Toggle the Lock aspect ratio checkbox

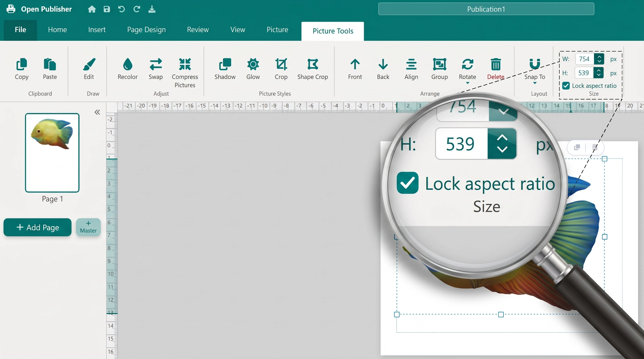[x=566, y=86]
